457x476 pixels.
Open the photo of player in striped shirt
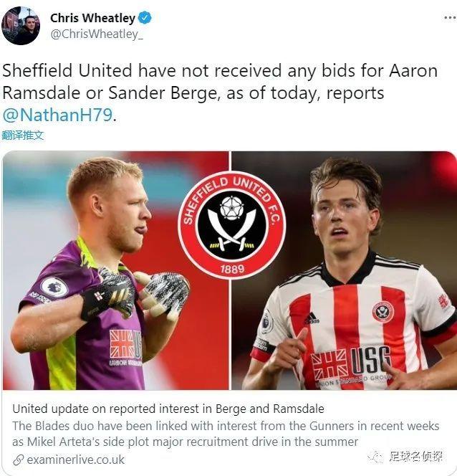[345, 270]
